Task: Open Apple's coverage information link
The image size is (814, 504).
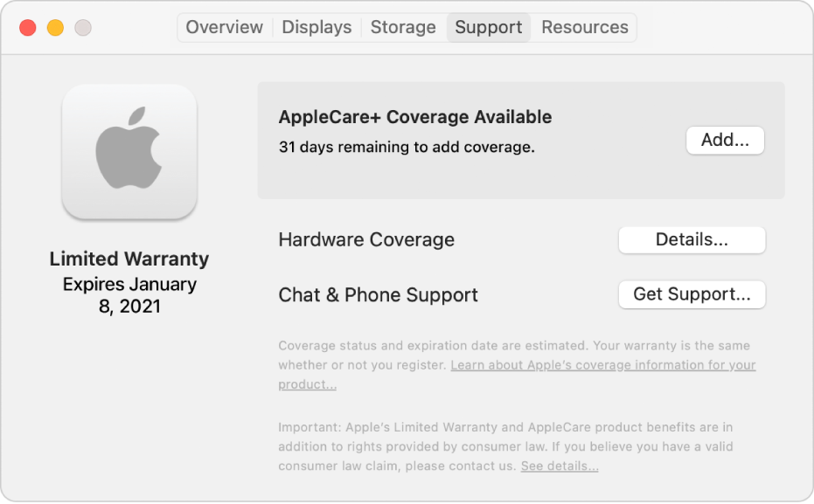Action: pos(602,365)
